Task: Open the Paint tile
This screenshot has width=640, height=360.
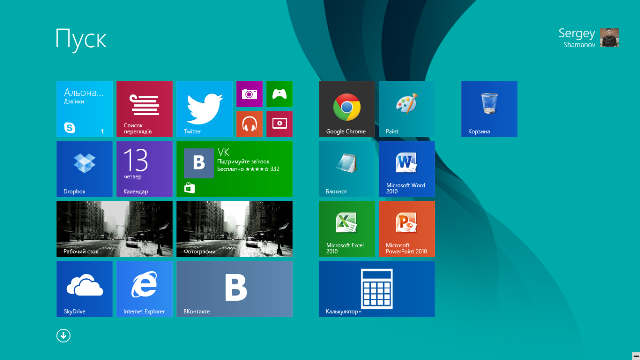Action: tap(407, 109)
